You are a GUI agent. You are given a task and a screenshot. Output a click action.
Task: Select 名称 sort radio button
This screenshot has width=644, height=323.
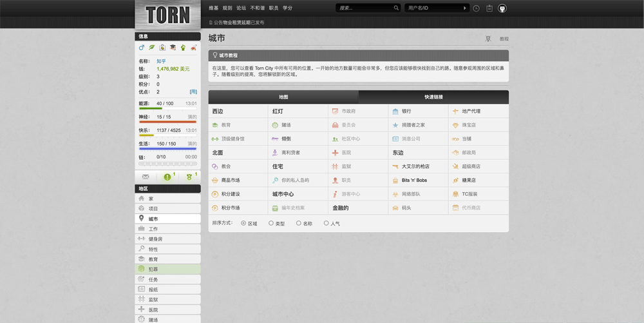[299, 223]
